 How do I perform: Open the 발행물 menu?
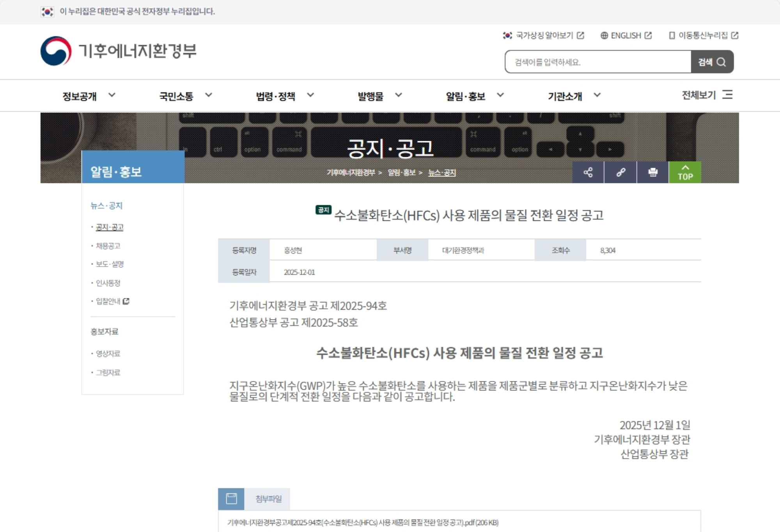tap(370, 96)
